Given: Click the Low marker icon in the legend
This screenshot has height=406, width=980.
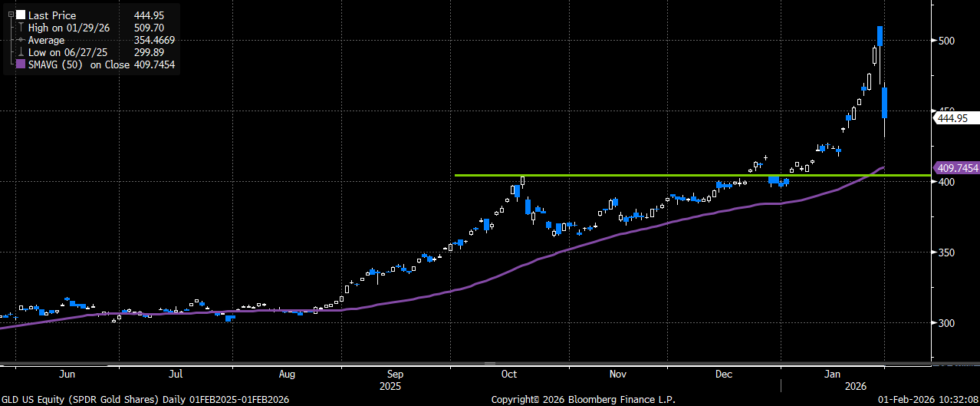Looking at the screenshot, I should tap(20, 52).
